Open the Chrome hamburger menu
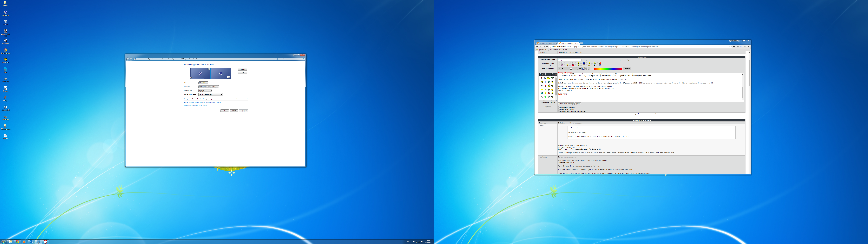Image resolution: width=868 pixels, height=244 pixels. coord(749,47)
